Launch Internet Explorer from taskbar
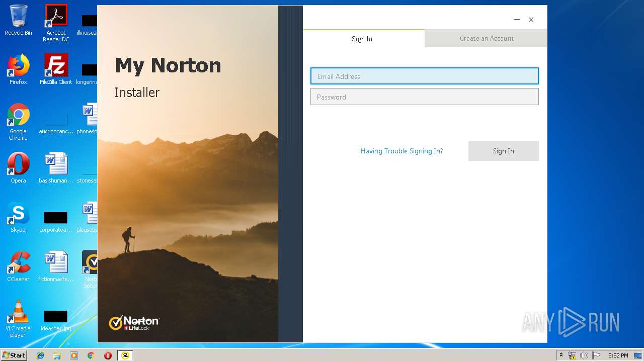This screenshot has height=362, width=644. coord(40,355)
